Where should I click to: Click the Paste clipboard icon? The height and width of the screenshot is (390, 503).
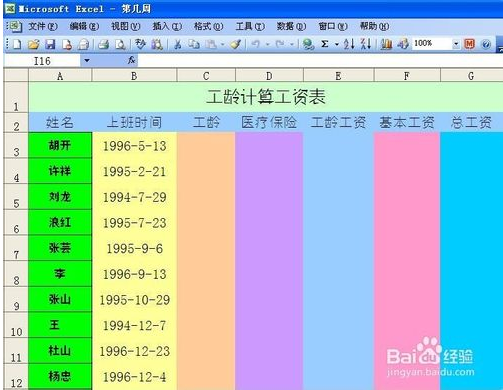pos(211,44)
